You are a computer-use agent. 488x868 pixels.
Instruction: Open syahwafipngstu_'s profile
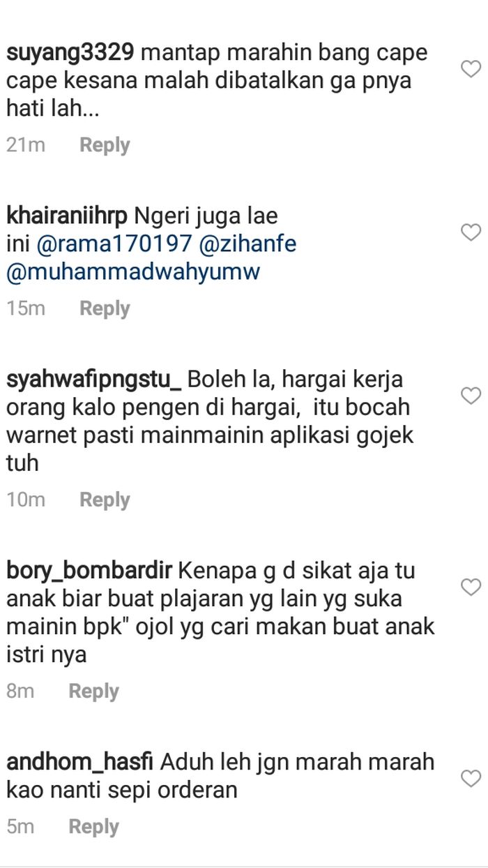[94, 381]
